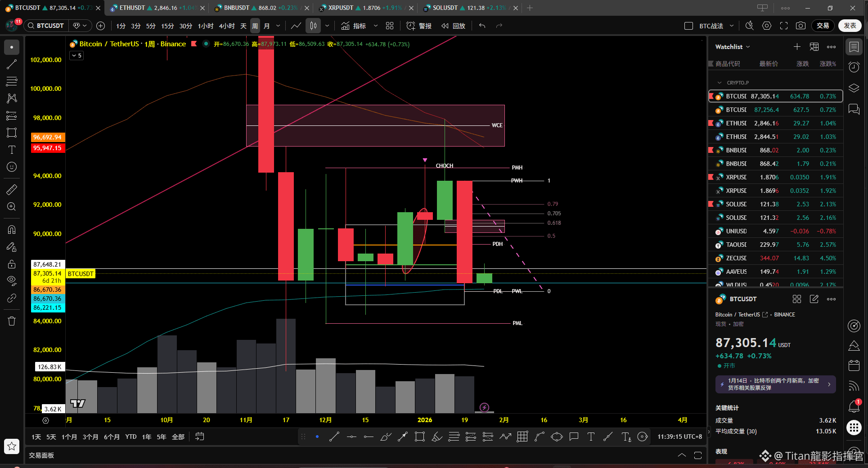
Task: Collapse the CRYPTO.P watchlist section
Action: pos(719,83)
